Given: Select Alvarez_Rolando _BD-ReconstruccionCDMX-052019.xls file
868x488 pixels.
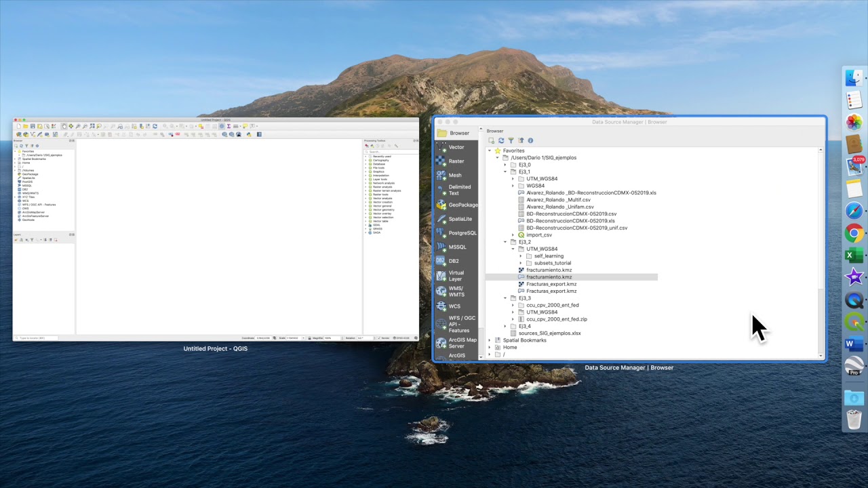Looking at the screenshot, I should (x=591, y=192).
